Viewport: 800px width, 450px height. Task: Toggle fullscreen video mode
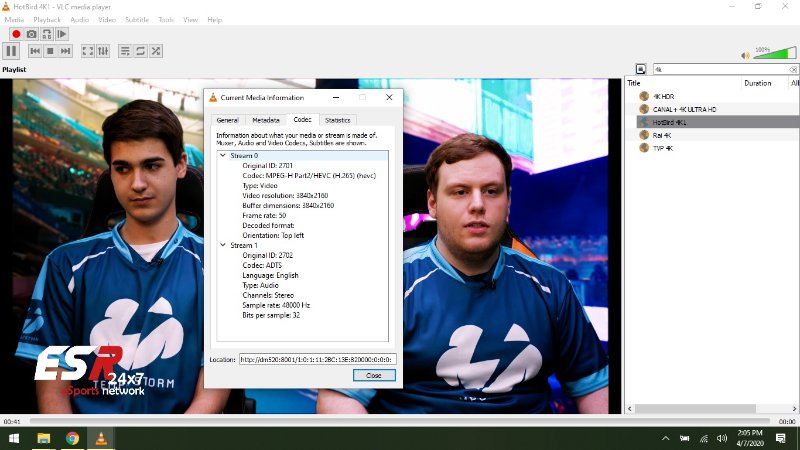pyautogui.click(x=88, y=51)
